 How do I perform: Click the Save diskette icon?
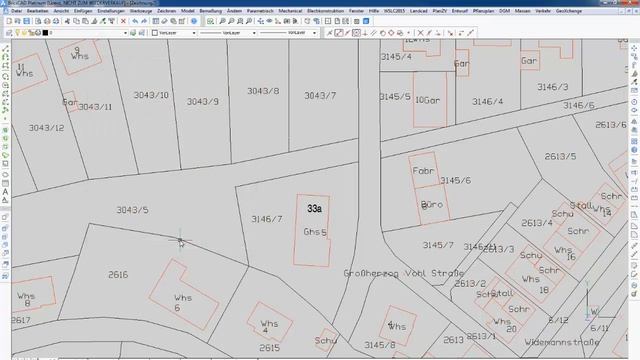[27, 21]
